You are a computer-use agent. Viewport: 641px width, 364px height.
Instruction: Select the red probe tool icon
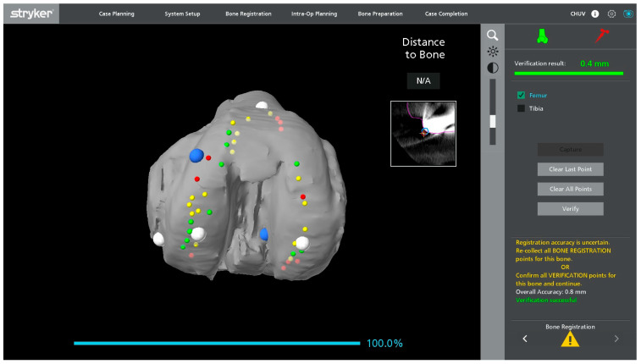pyautogui.click(x=602, y=36)
